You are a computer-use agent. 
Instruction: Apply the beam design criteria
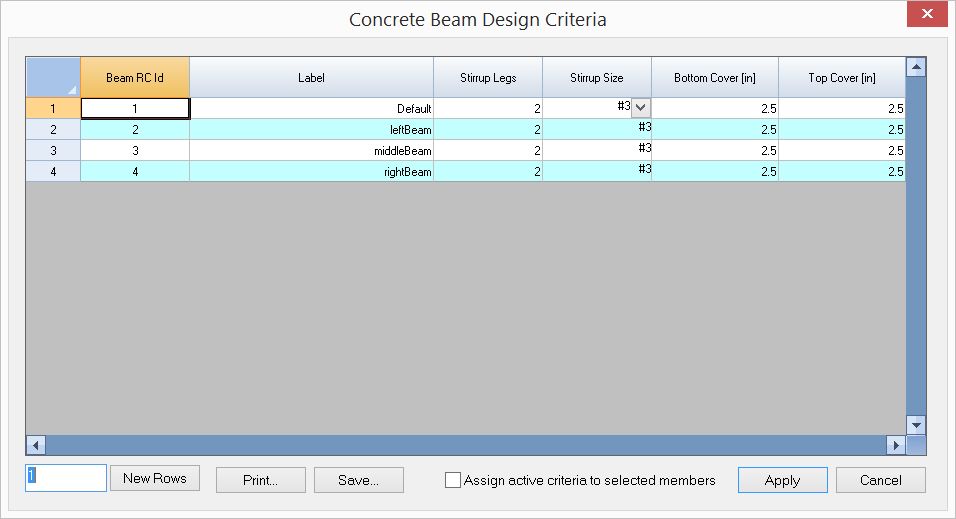[x=783, y=480]
